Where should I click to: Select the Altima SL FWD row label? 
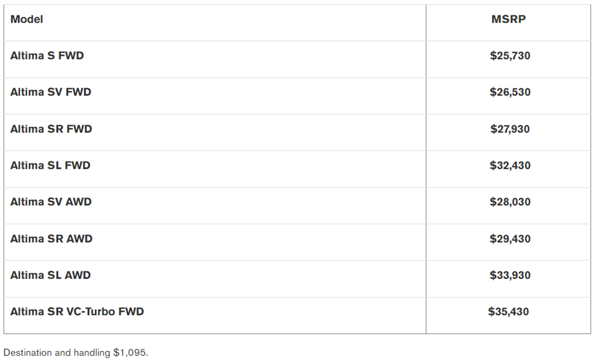coord(50,165)
